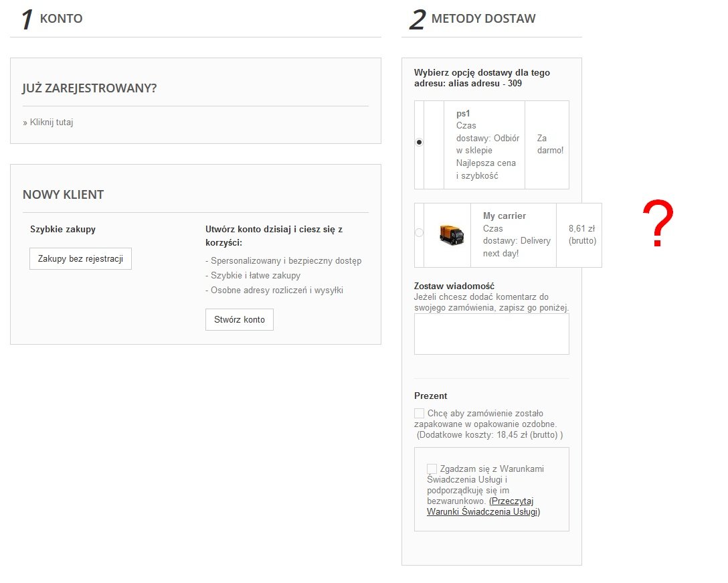
Task: Click the Za darmo! price cell
Action: pyautogui.click(x=550, y=144)
